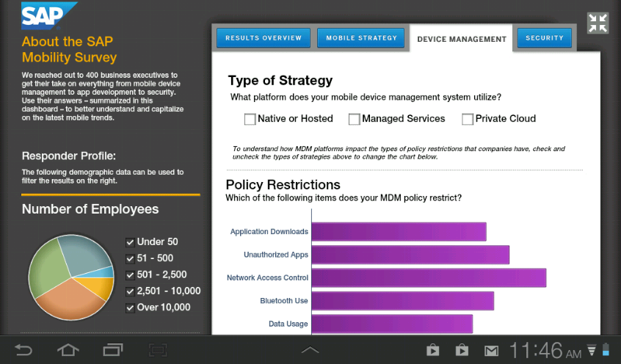Click the About the SAP Mobility Survey title
Viewport: 621px width, 364px height.
point(69,49)
